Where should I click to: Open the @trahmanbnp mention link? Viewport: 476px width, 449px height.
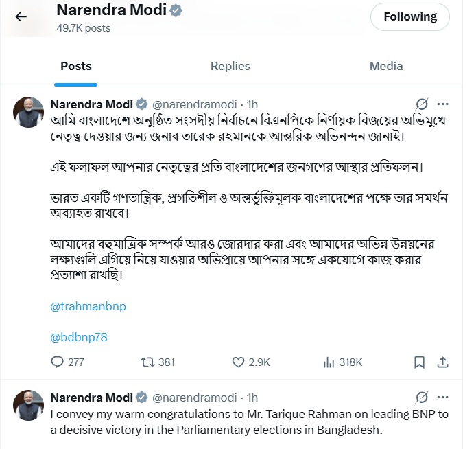[88, 306]
